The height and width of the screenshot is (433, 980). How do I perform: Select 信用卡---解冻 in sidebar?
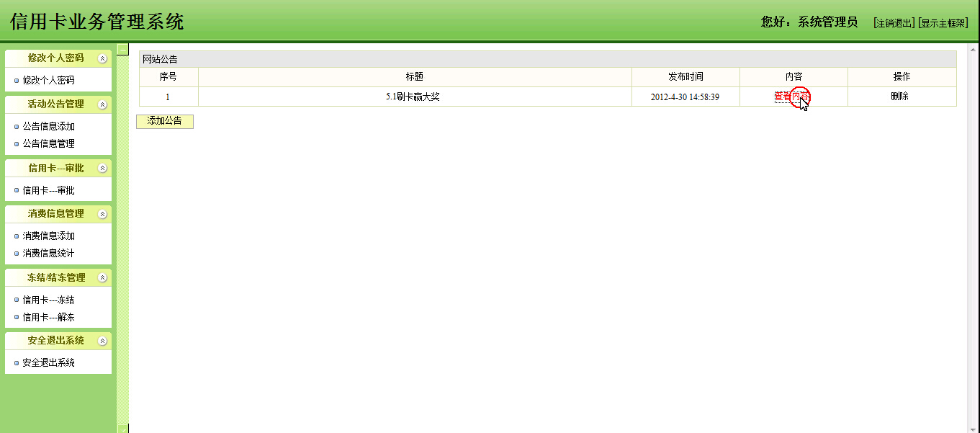coord(49,318)
